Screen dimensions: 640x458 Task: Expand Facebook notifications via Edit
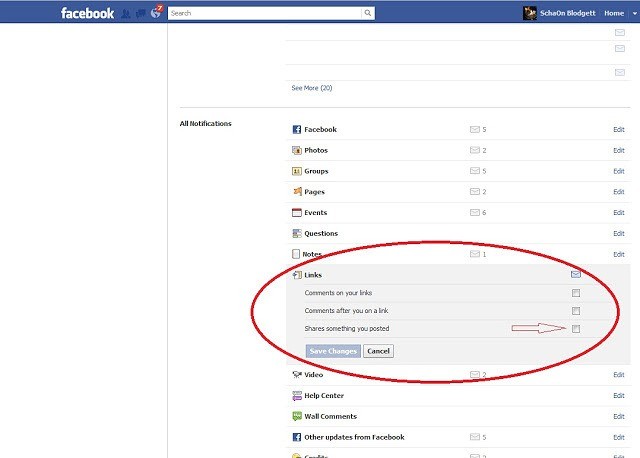pos(618,130)
